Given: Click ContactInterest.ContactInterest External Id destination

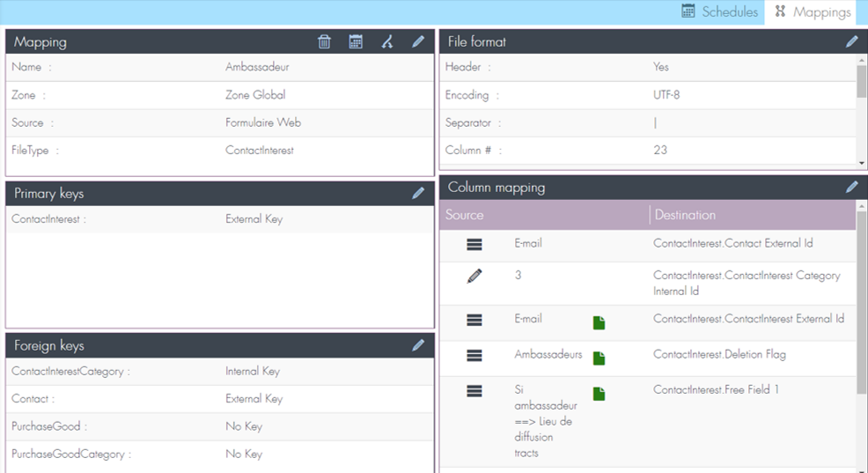Looking at the screenshot, I should coord(748,319).
